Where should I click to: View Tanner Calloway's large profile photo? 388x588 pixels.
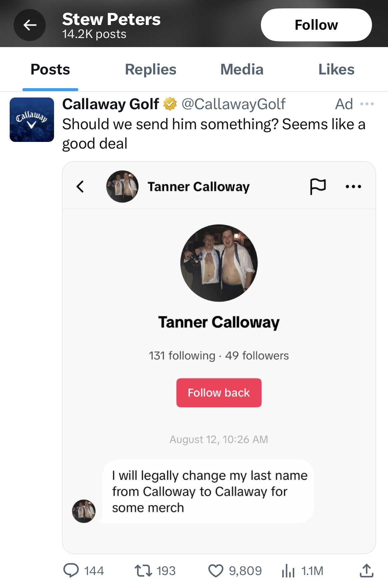click(219, 263)
